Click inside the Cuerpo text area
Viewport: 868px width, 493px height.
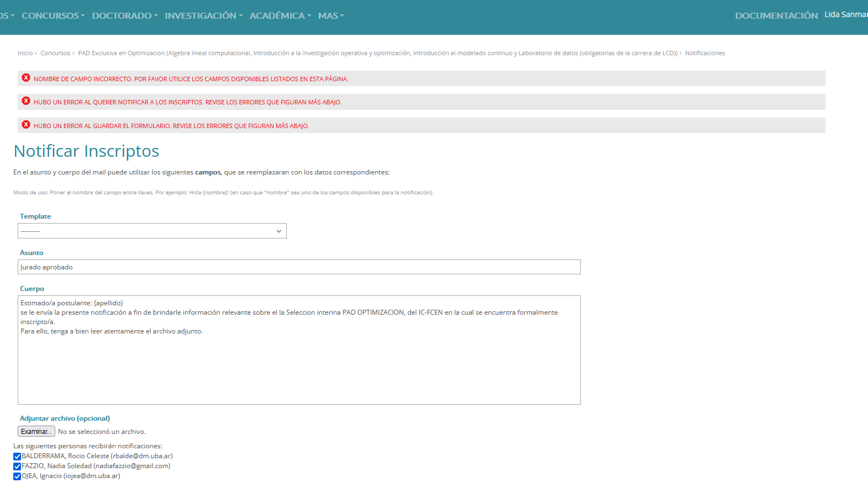299,350
